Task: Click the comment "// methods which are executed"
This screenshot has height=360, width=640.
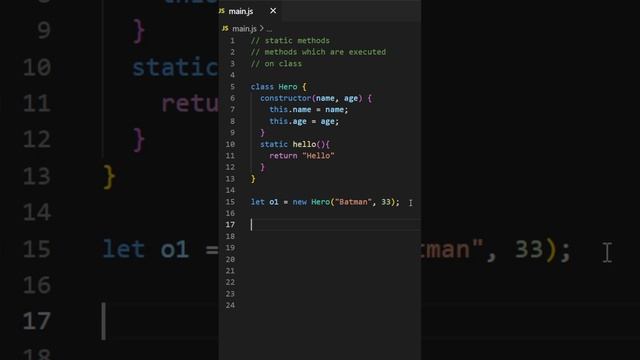Action: (318, 52)
